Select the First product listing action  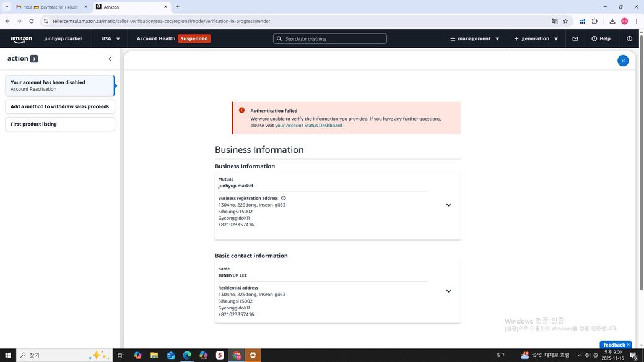tap(59, 124)
